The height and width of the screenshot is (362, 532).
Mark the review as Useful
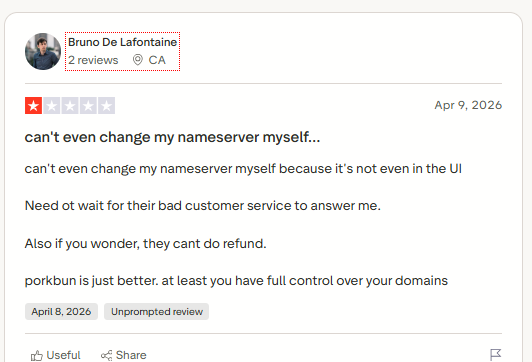click(55, 355)
